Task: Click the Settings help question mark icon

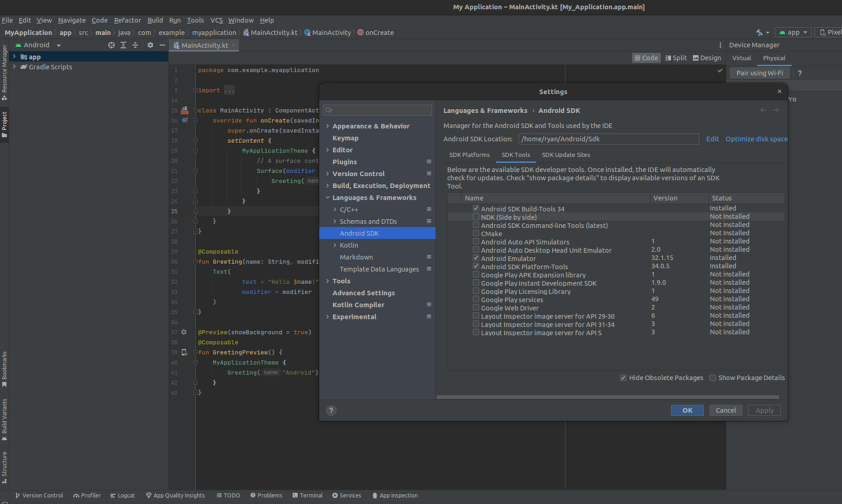Action: (x=331, y=410)
